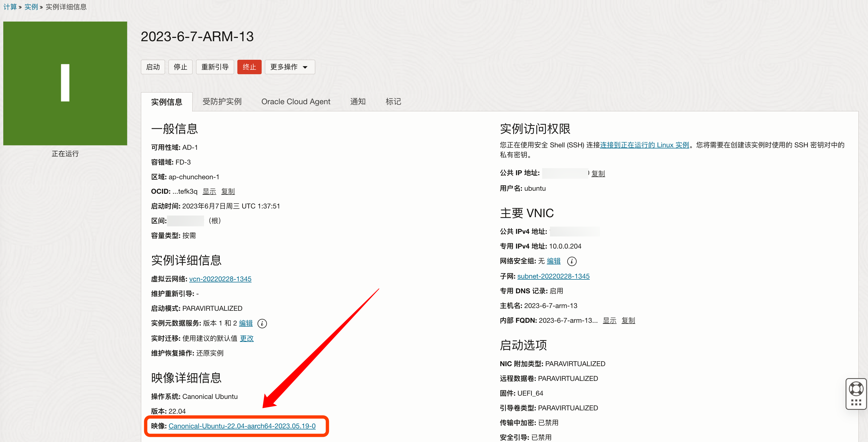Click the 重新引导 button

(215, 67)
